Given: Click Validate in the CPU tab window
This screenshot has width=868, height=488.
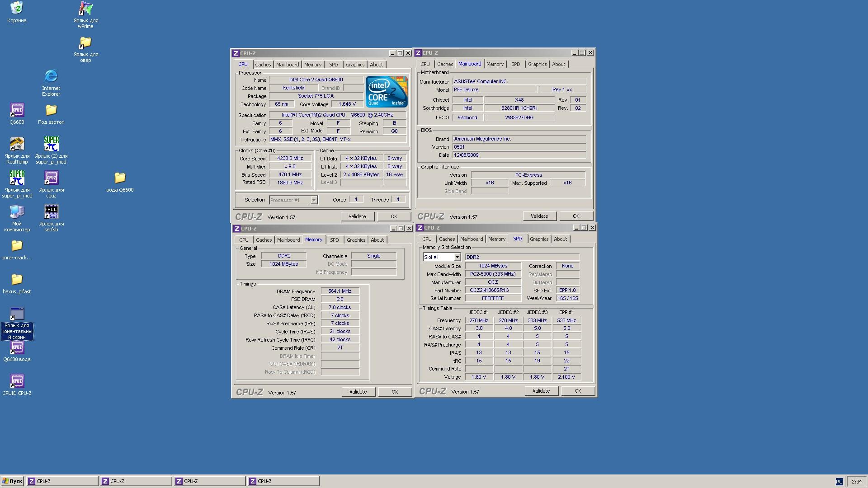Looking at the screenshot, I should (357, 216).
